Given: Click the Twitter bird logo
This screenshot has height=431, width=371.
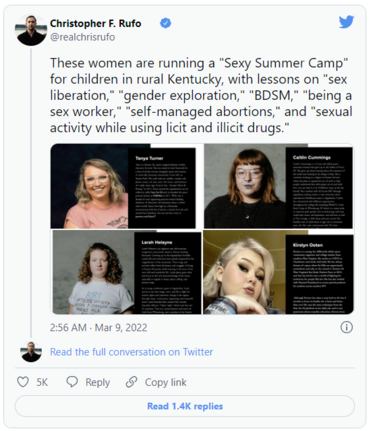Looking at the screenshot, I should 346,22.
